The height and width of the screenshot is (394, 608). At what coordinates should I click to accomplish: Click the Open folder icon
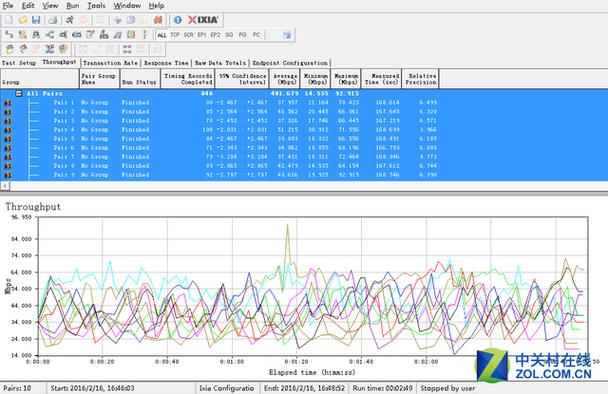pos(23,20)
